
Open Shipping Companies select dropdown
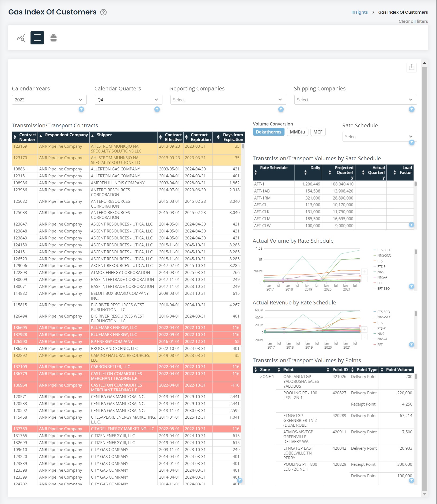click(356, 100)
